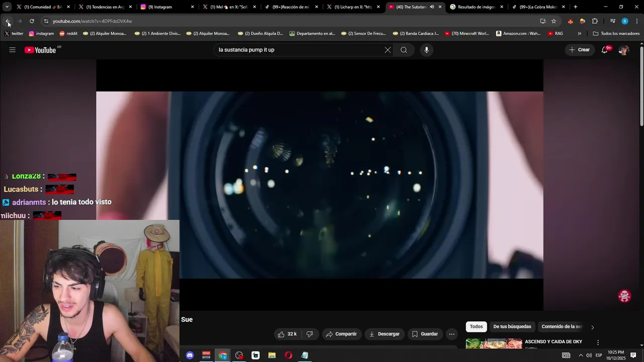Open the pink skull extension overlay
This screenshot has height=362, width=644.
point(625,296)
